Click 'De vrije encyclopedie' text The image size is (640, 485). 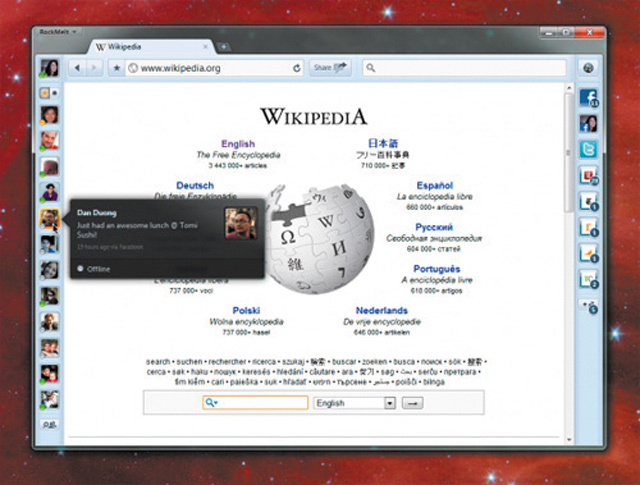tap(382, 322)
